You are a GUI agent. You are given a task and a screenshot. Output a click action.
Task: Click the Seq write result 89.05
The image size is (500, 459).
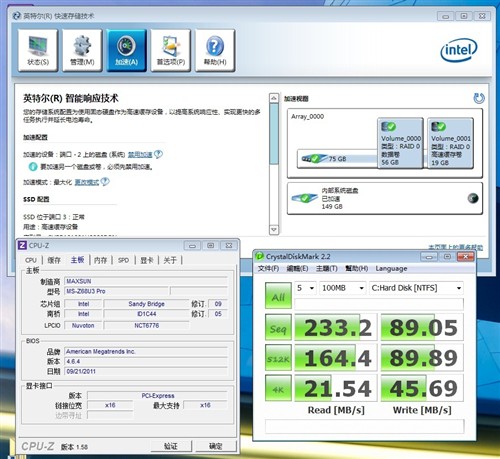click(x=422, y=327)
